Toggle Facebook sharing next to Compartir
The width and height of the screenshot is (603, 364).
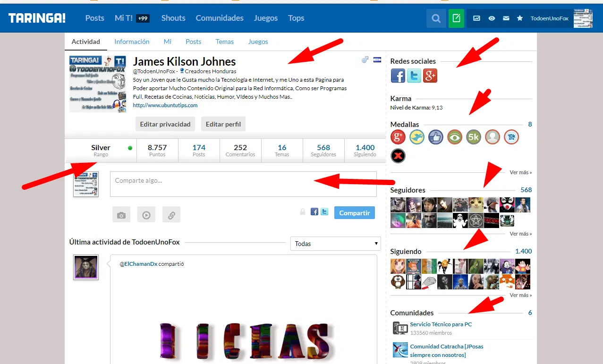[314, 212]
